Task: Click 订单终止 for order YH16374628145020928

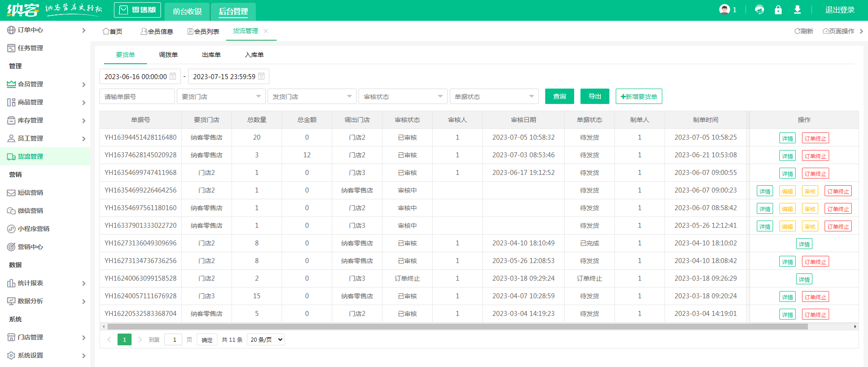Action: click(x=816, y=156)
